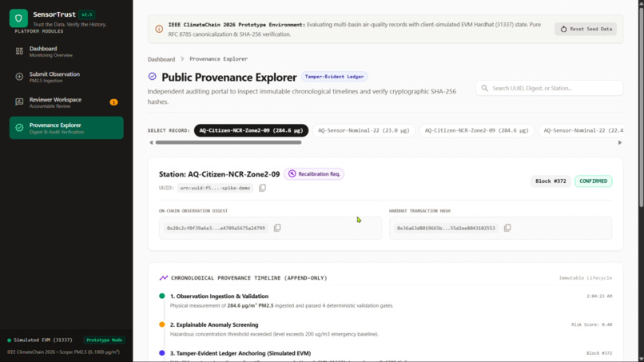The image size is (644, 362).
Task: Click the Prototype Mode badge
Action: pyautogui.click(x=105, y=340)
